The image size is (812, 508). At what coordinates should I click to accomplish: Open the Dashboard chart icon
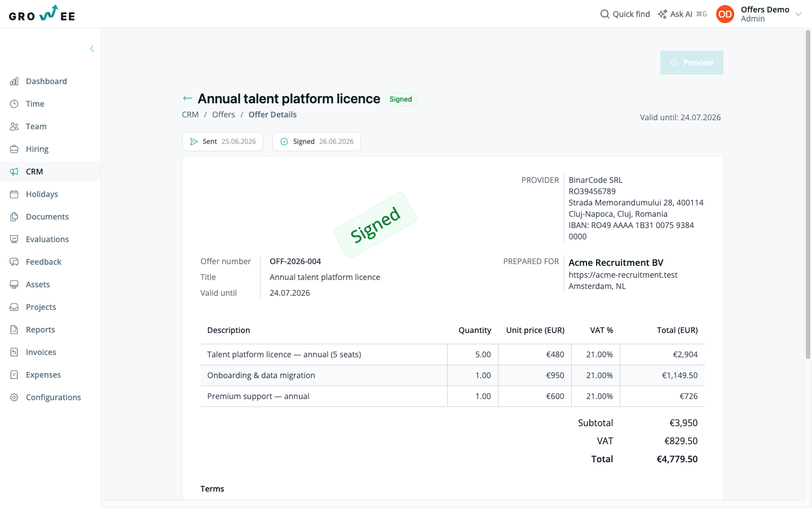14,81
